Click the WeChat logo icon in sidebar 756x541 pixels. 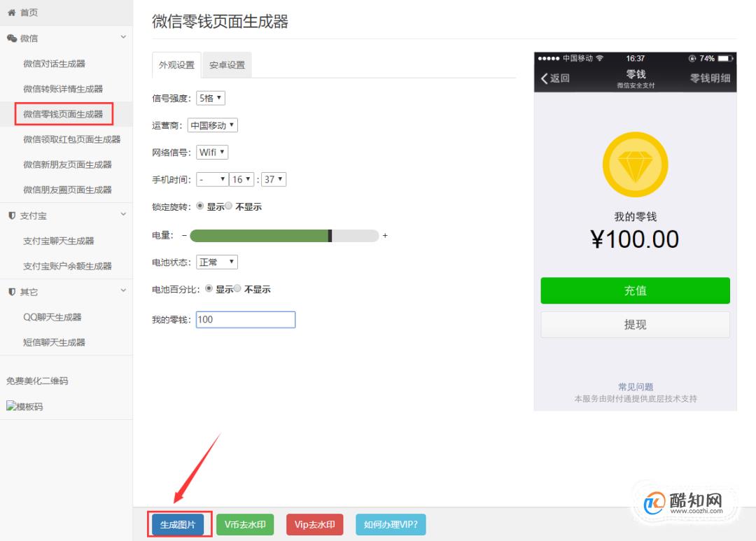[12, 38]
